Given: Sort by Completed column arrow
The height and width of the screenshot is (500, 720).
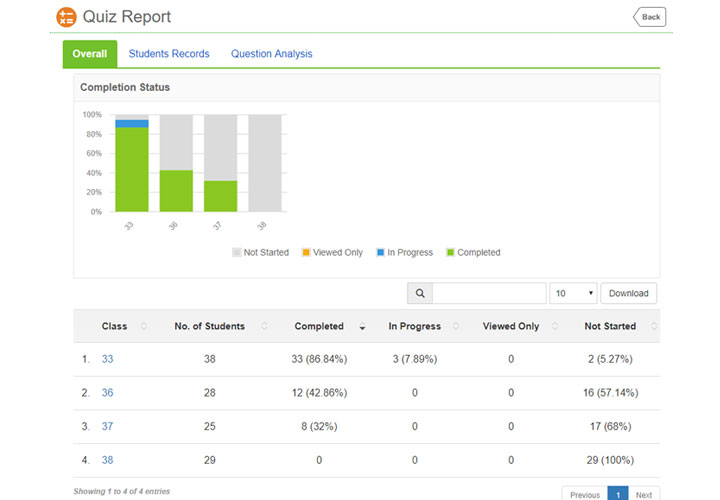Looking at the screenshot, I should point(362,327).
